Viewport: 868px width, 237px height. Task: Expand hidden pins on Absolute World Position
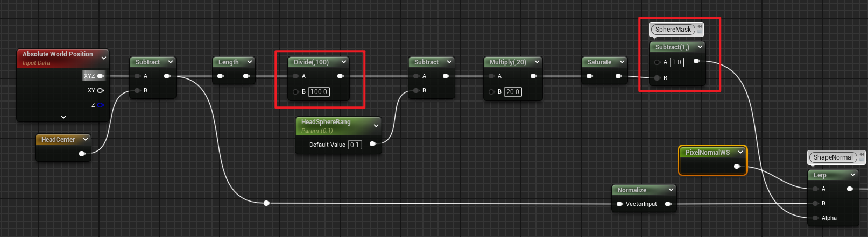pyautogui.click(x=63, y=117)
